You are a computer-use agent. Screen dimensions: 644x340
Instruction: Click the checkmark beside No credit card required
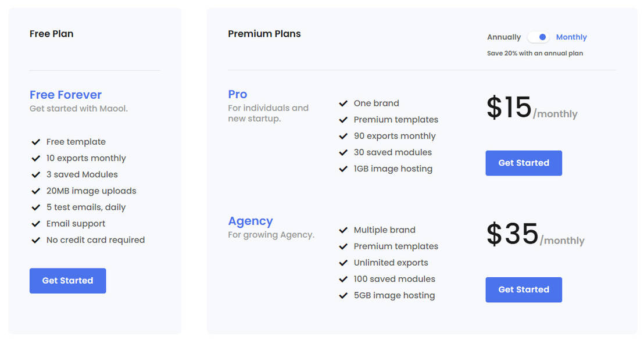[x=36, y=239]
